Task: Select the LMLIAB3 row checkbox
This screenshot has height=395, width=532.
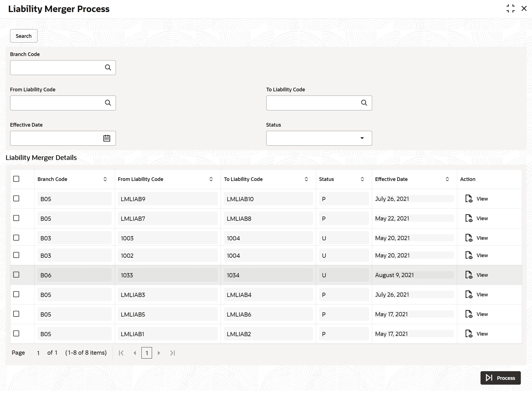Action: [16, 294]
